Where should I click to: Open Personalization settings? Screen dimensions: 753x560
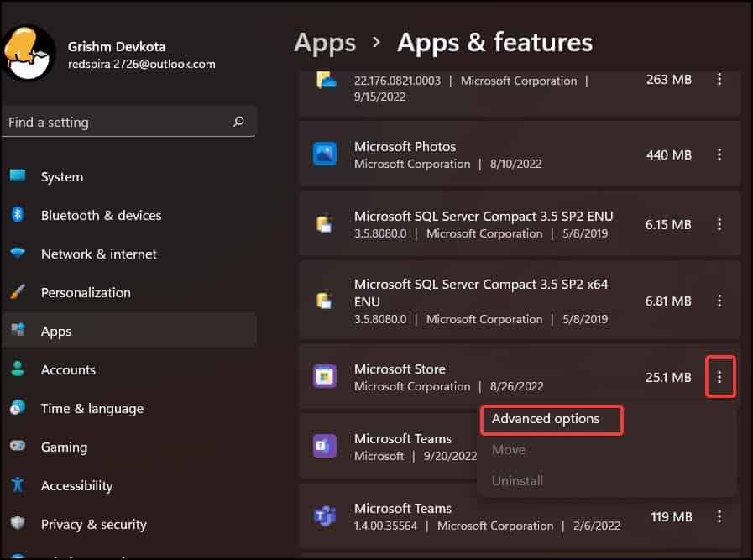(x=129, y=292)
